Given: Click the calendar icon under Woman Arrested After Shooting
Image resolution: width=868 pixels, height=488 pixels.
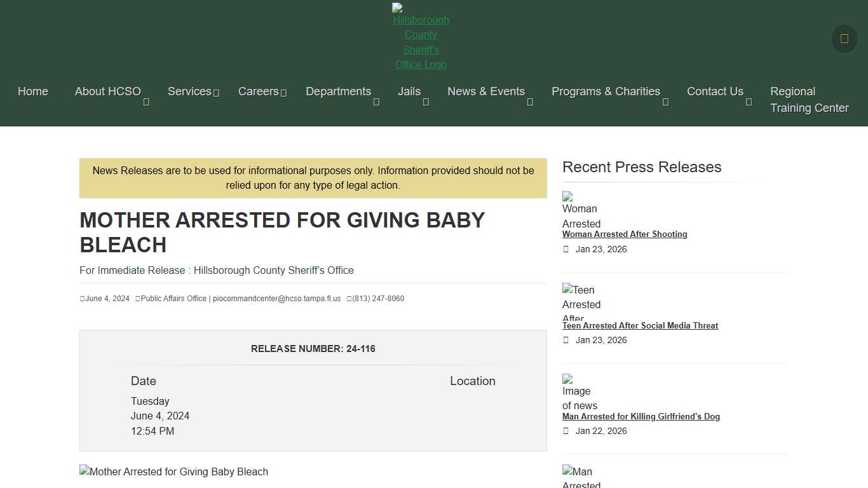Looking at the screenshot, I should 566,249.
